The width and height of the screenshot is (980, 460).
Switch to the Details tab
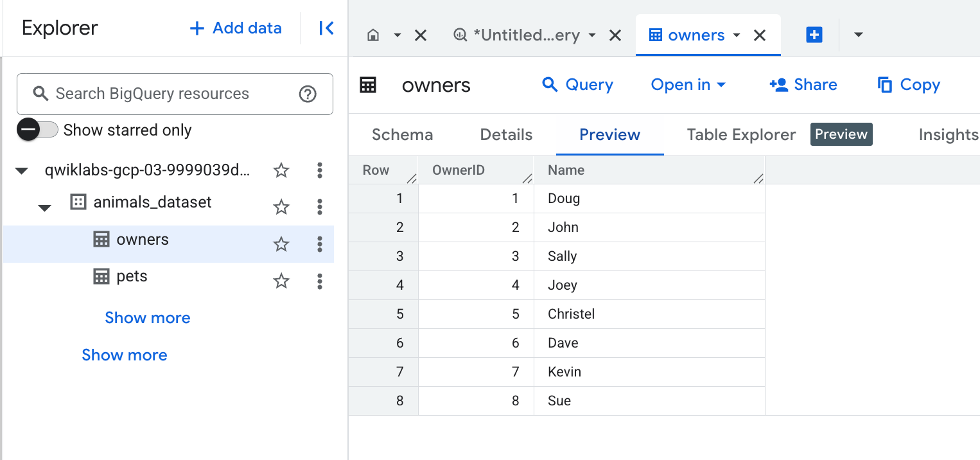[x=507, y=135]
